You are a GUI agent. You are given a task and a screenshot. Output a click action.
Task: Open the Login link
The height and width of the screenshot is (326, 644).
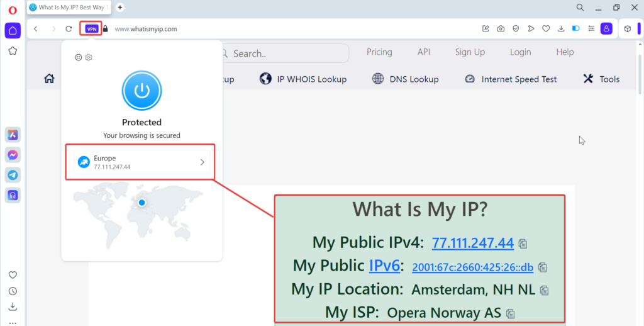[x=520, y=52]
